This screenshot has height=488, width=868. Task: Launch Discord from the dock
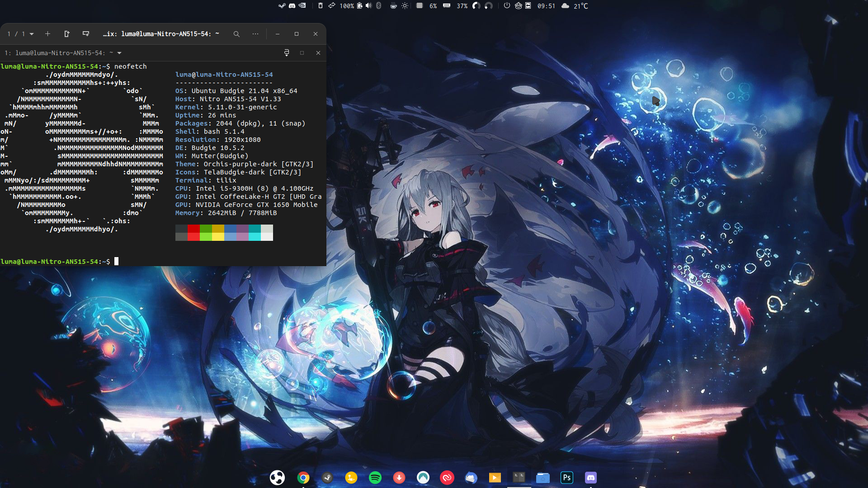pos(591,478)
